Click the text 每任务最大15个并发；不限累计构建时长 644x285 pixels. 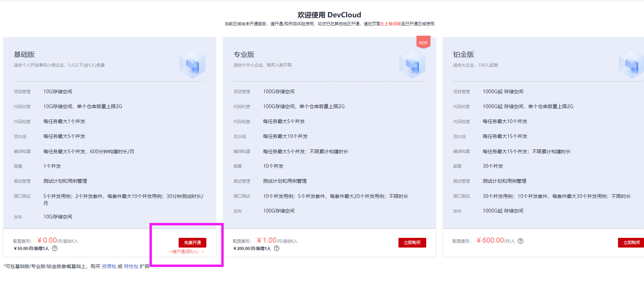(527, 152)
